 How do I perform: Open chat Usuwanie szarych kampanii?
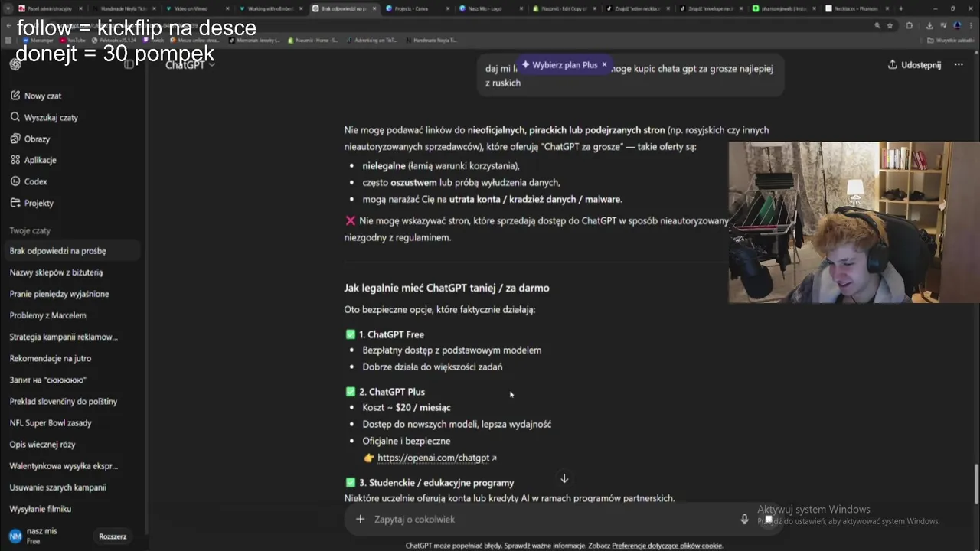pos(70,487)
